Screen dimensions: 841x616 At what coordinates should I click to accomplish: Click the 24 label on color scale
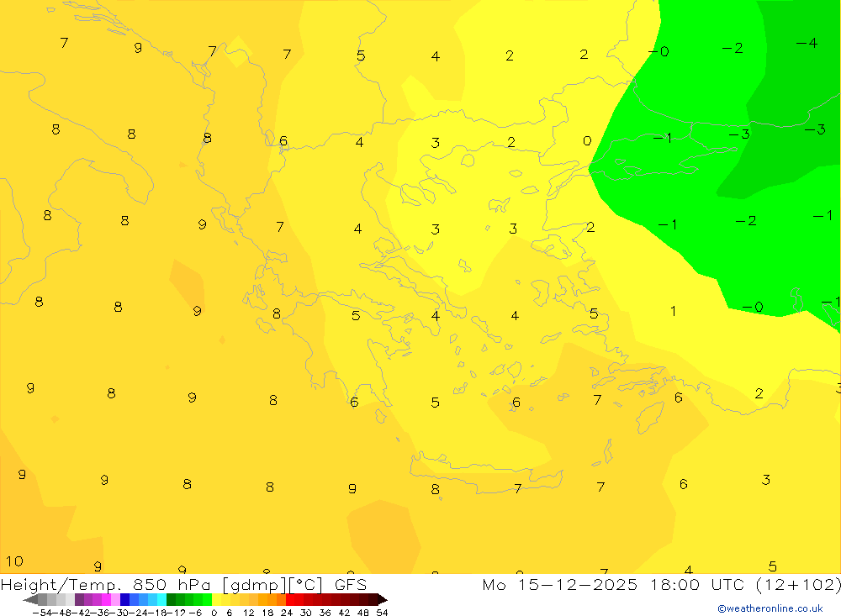[x=287, y=613]
